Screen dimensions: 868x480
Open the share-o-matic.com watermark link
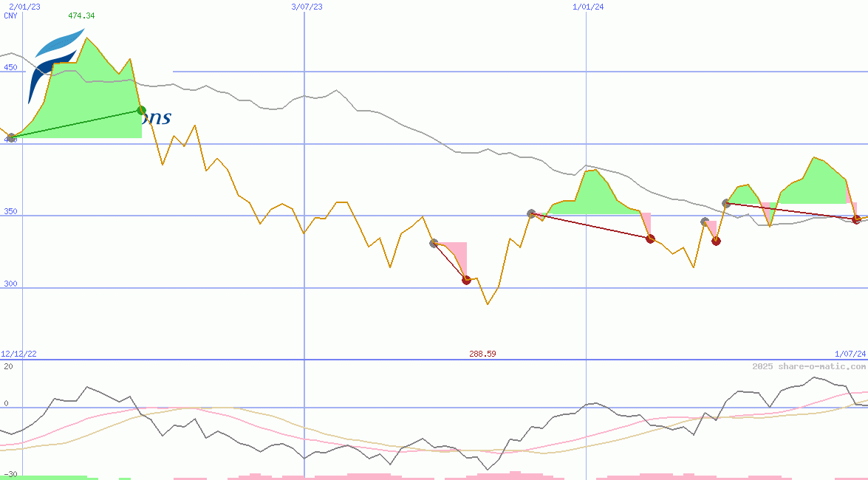tap(809, 366)
